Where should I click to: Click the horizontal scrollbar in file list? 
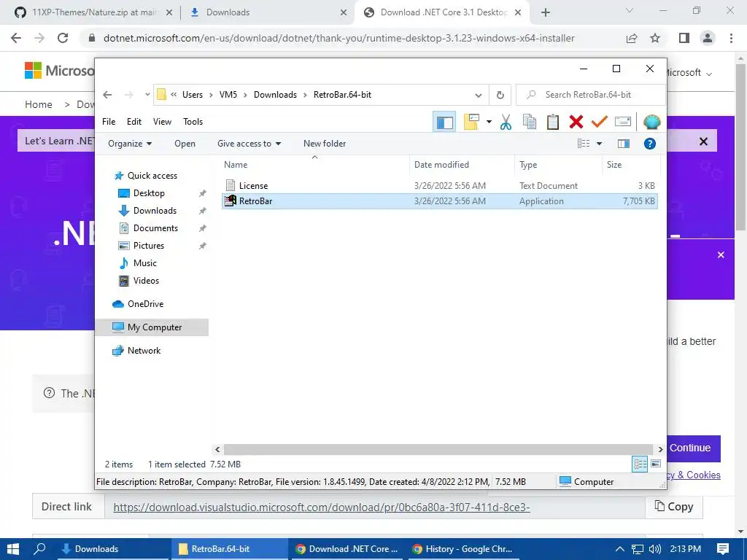pos(438,449)
